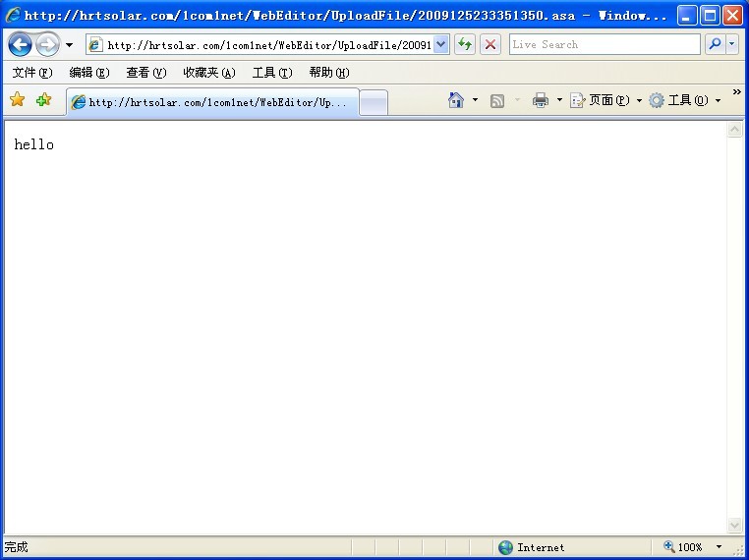Open the 文件(F) menu
The image size is (749, 560).
point(32,73)
